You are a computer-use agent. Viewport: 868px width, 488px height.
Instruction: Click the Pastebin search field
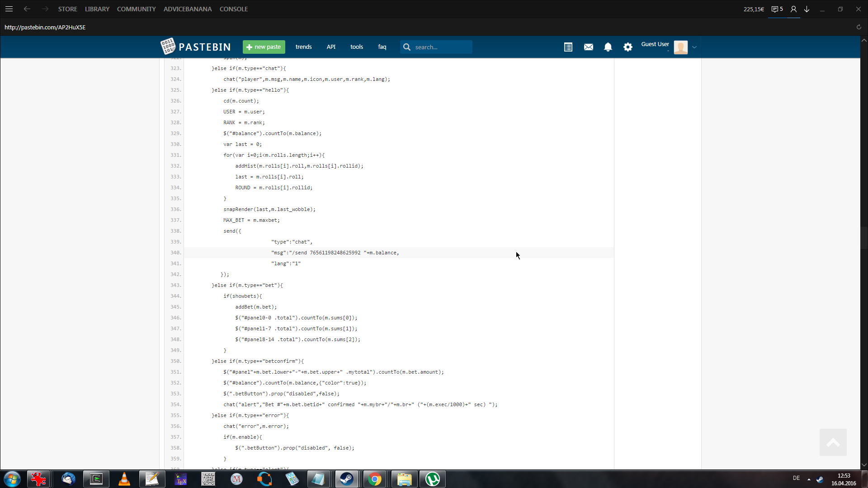tap(441, 47)
